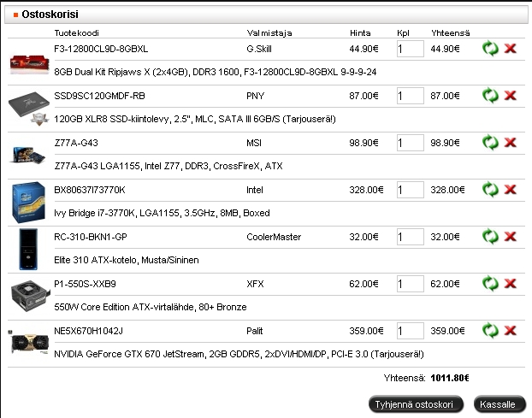Refresh the Intel i7-3770K row
Image resolution: width=532 pixels, height=418 pixels.
pos(490,190)
